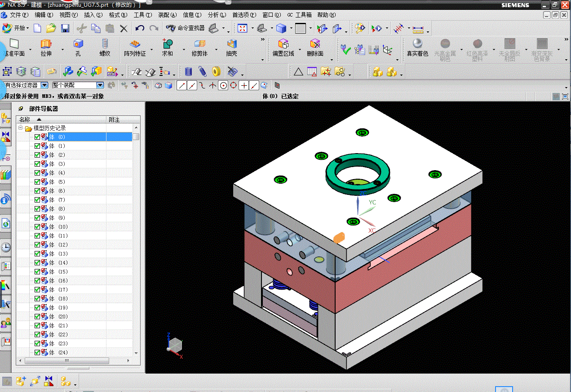Screen dimensions: 571x392
Task: Click the Save floppy disk icon
Action: coord(65,29)
